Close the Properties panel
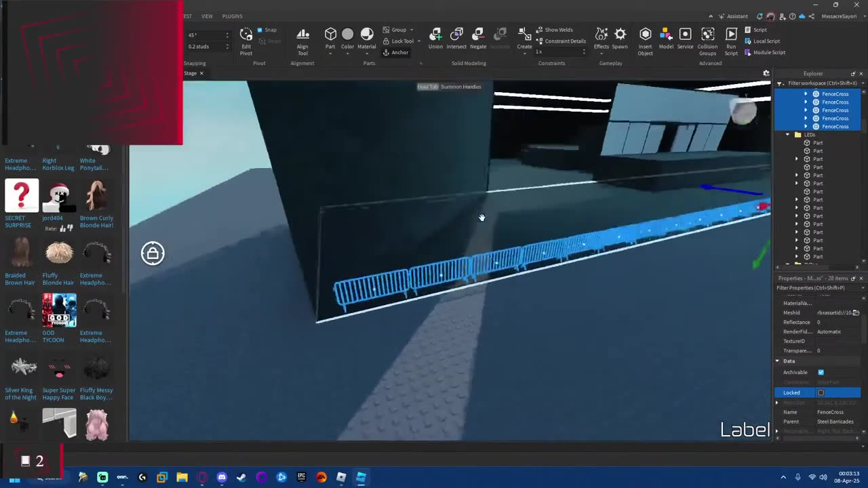 coord(861,279)
